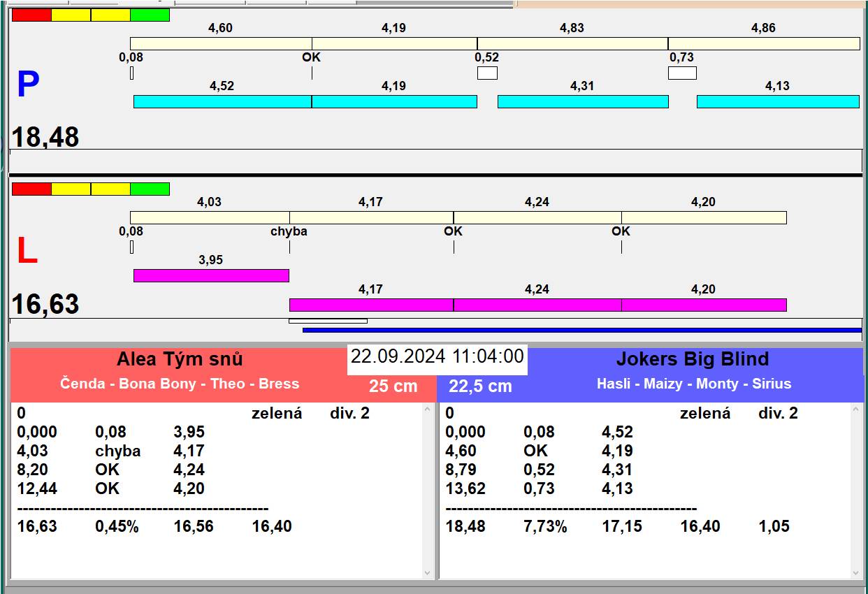Click the white 0,73 changeover box
The image size is (868, 594).
pyautogui.click(x=682, y=73)
